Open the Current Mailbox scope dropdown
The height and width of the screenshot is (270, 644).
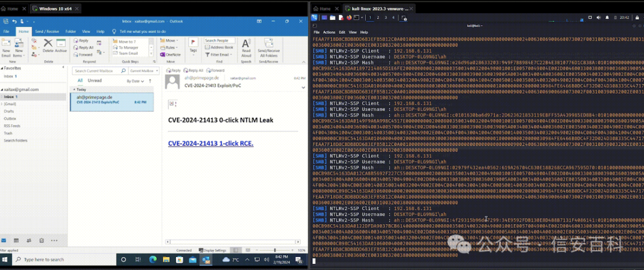coord(144,71)
